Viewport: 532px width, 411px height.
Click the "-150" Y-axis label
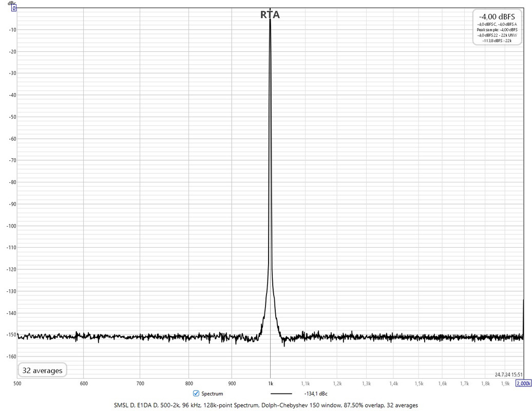[x=11, y=334]
